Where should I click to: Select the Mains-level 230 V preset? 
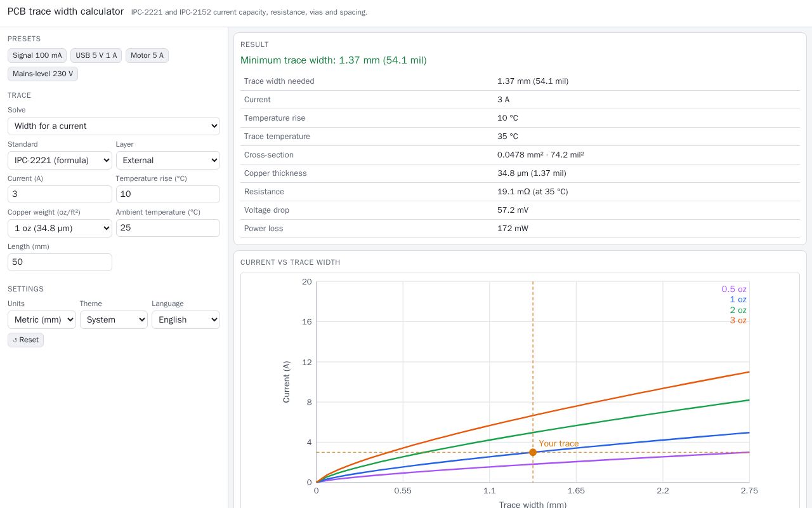[x=43, y=74]
